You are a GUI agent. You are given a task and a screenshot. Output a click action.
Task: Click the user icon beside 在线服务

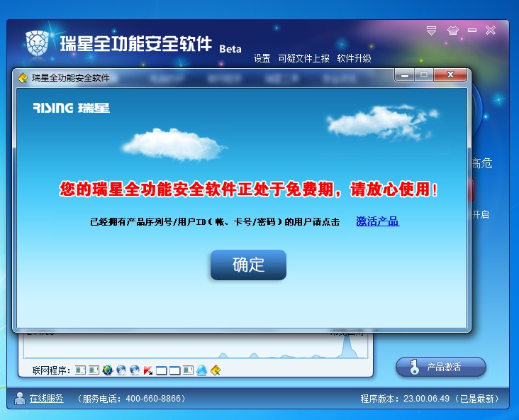(20, 398)
